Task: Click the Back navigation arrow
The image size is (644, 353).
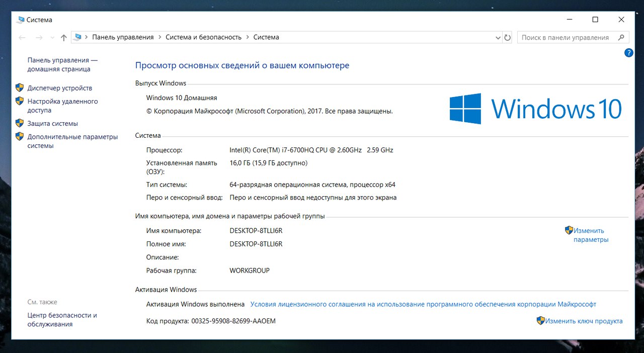Action: [22, 37]
